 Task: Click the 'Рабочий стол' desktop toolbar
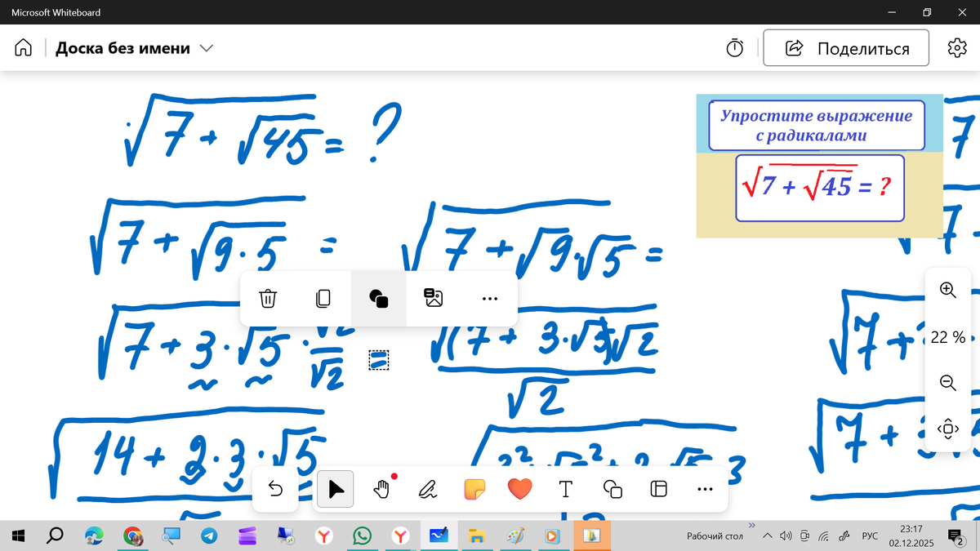(715, 536)
